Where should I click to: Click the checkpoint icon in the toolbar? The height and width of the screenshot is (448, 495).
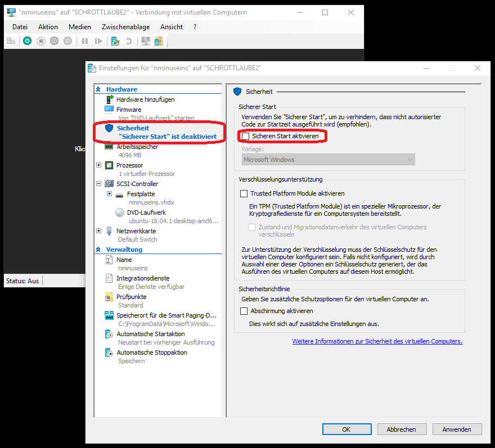click(x=115, y=41)
